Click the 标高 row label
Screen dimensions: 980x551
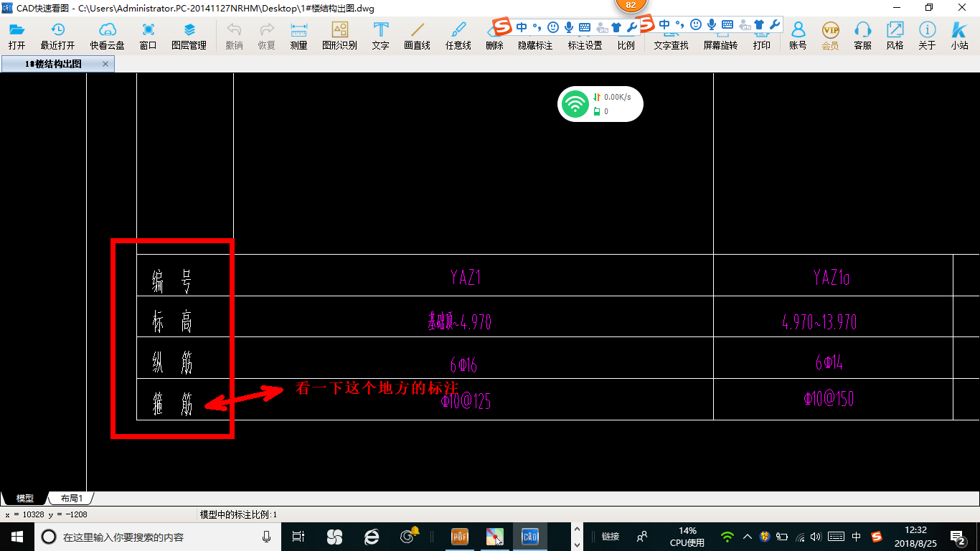171,321
